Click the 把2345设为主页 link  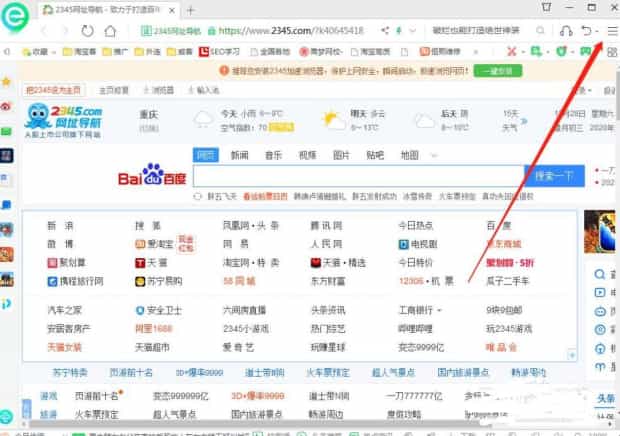(53, 90)
